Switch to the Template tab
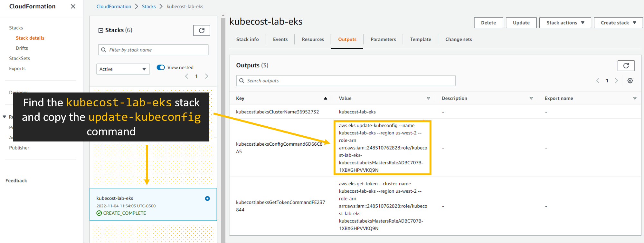This screenshot has width=644, height=243. pos(421,39)
